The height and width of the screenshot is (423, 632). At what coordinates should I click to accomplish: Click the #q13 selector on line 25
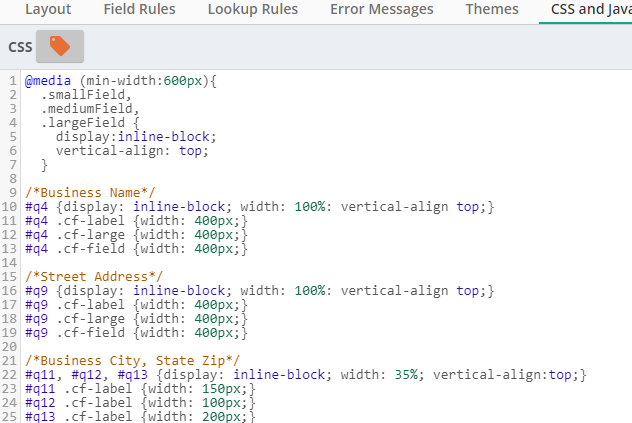[40, 417]
